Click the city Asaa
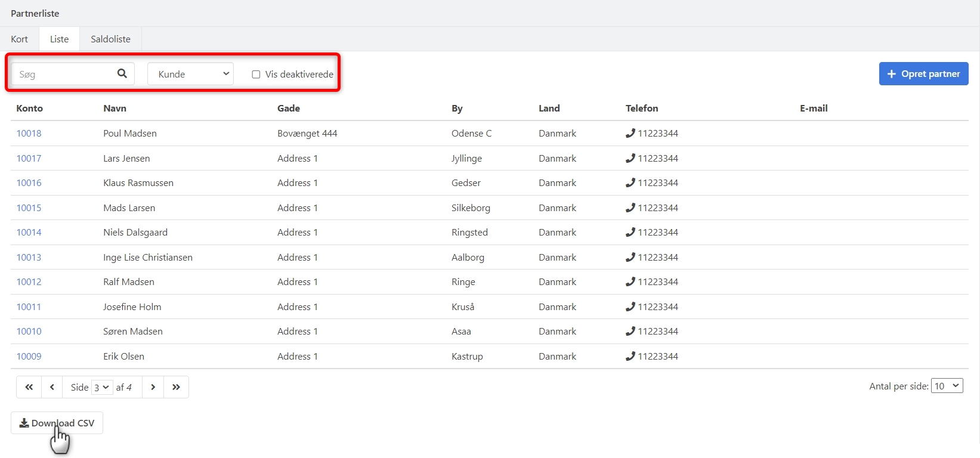This screenshot has height=458, width=980. 461,331
